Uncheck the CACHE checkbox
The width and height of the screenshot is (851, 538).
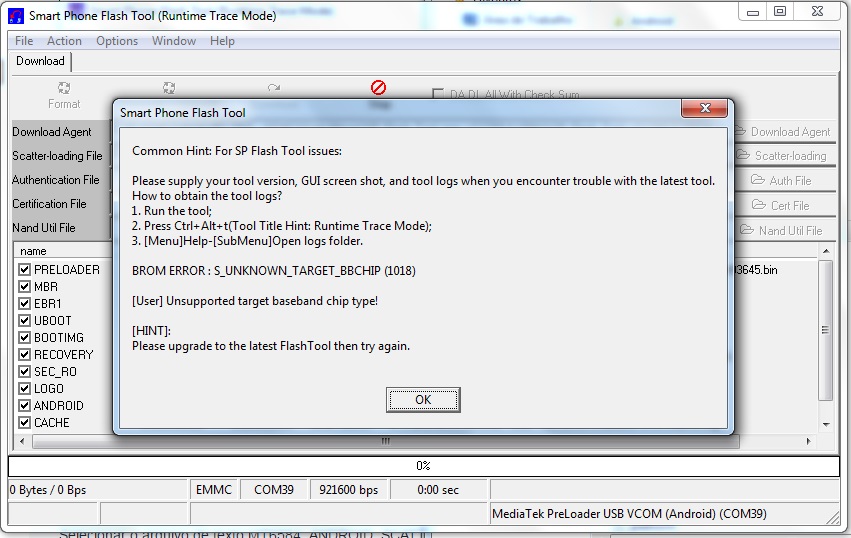click(x=24, y=422)
